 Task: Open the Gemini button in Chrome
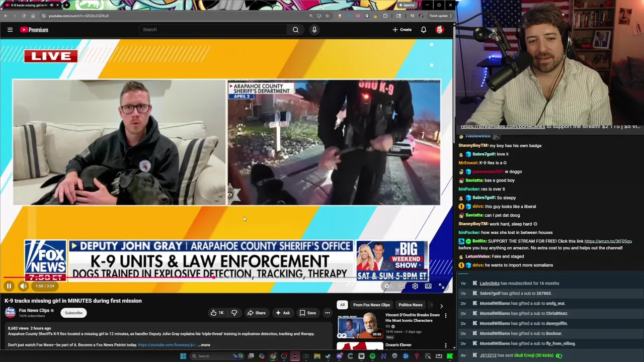pos(407,5)
